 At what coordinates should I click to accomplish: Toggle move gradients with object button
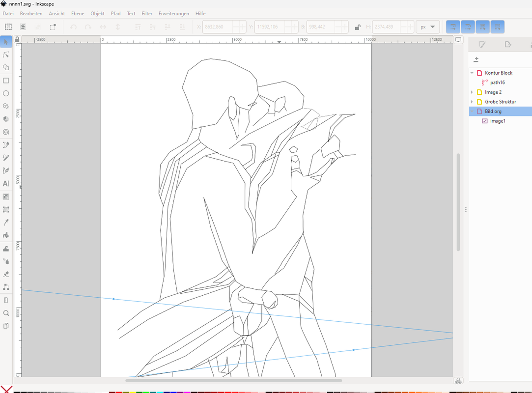coord(483,27)
